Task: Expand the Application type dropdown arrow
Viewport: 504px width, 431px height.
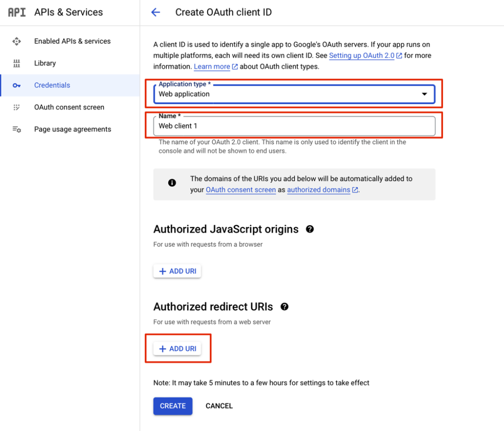Action: click(x=424, y=94)
